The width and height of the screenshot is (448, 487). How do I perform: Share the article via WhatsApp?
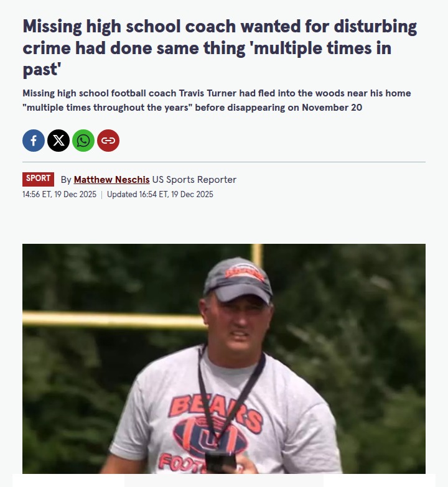83,141
